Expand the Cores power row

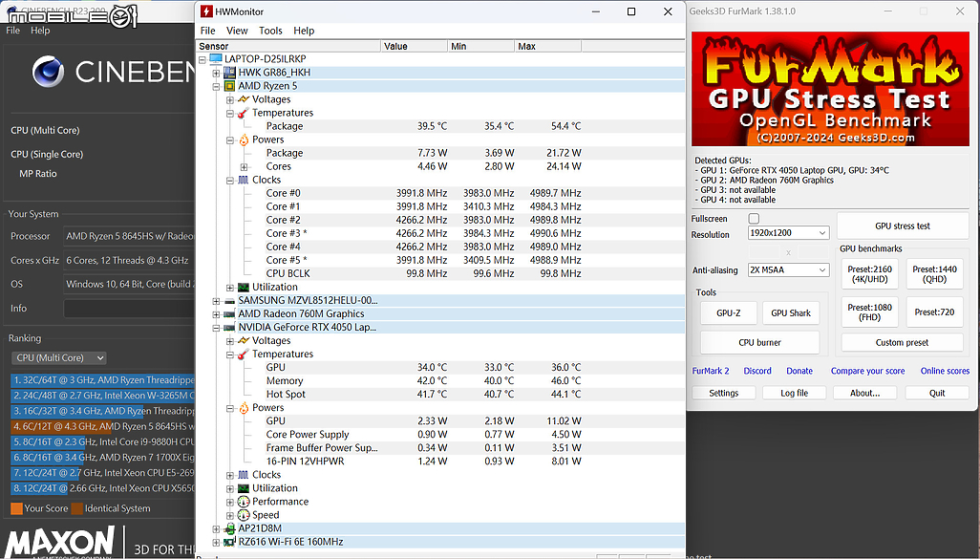click(244, 167)
